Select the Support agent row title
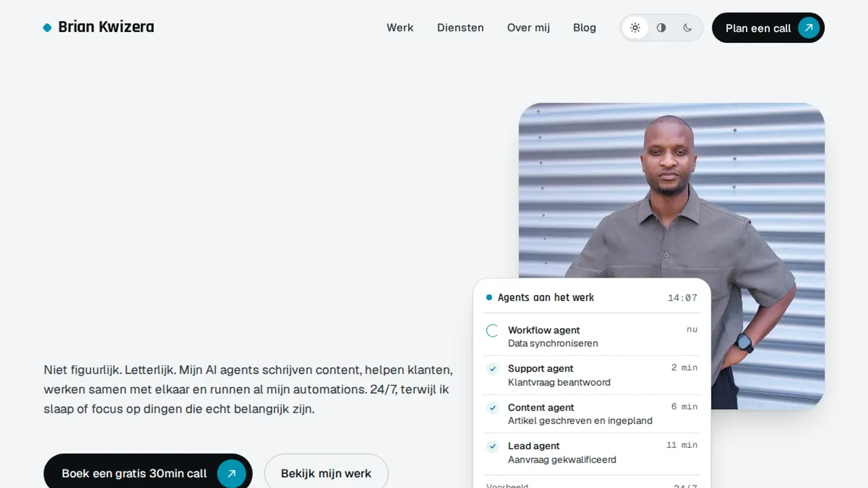 tap(540, 369)
